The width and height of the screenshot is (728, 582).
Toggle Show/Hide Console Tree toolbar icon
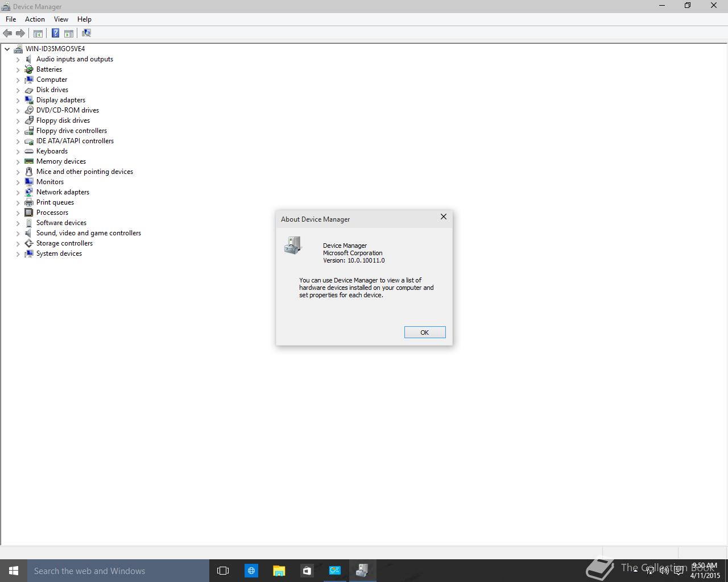[38, 33]
